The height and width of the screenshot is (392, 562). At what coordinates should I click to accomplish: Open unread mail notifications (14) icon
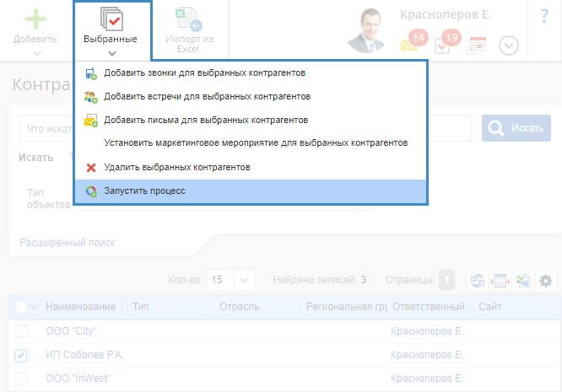pos(411,43)
